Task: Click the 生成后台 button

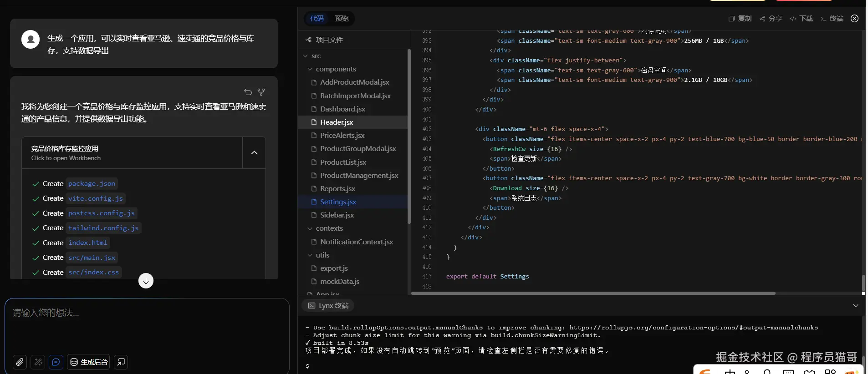Action: 88,362
